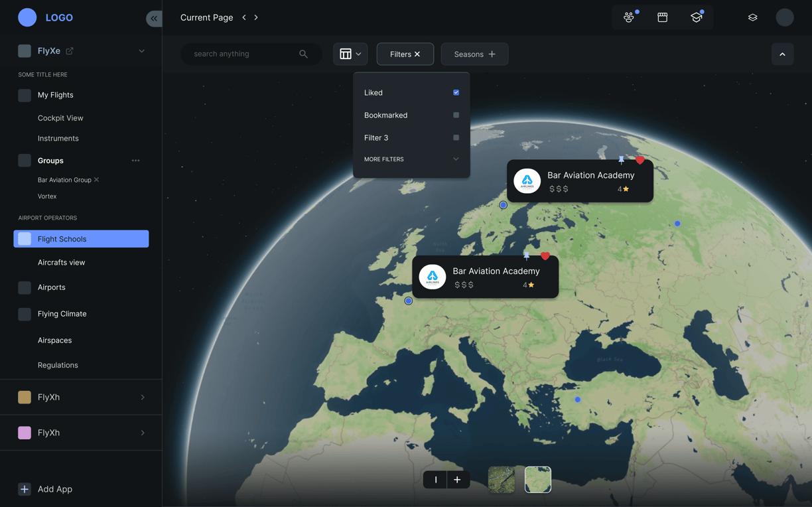Viewport: 812px width, 507px height.
Task: Open Instruments in sidebar
Action: coord(58,138)
